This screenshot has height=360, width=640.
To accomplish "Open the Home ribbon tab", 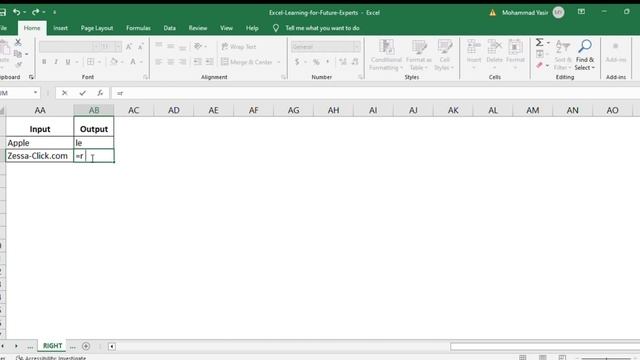I will [x=32, y=28].
